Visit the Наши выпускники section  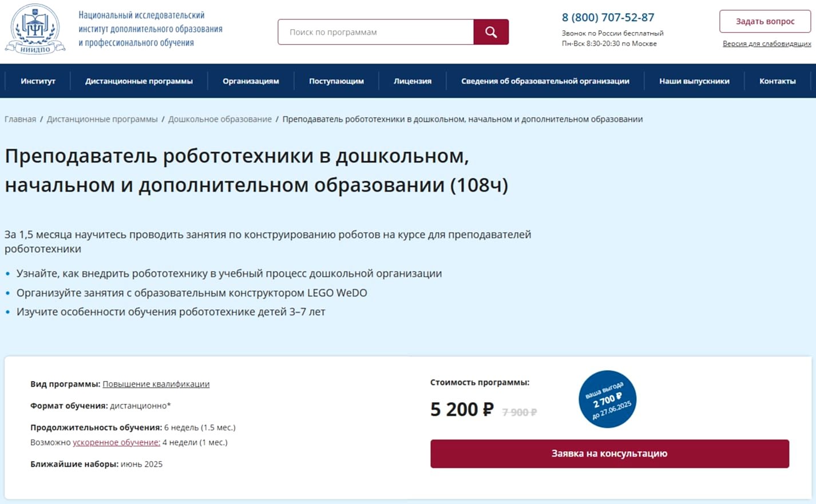click(694, 81)
